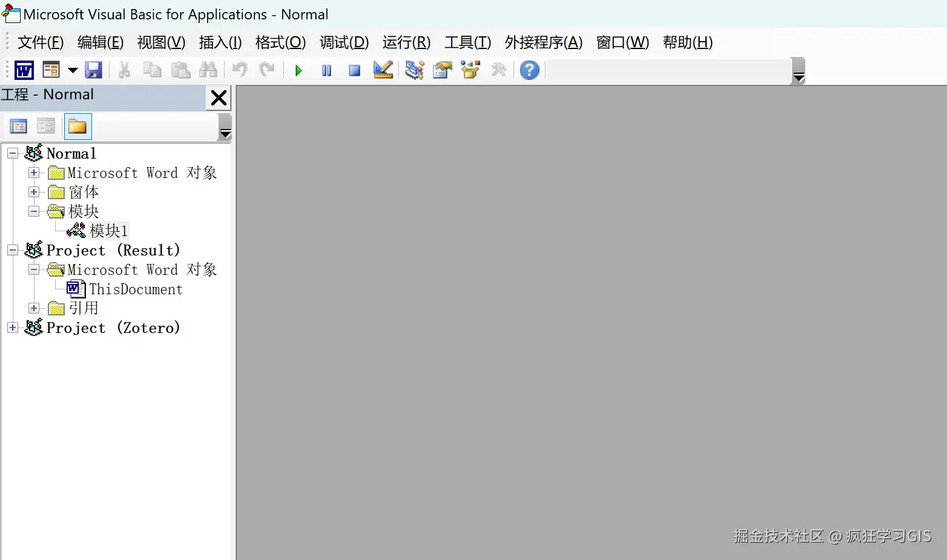947x560 pixels.
Task: Open the blue Help question mark icon
Action: (x=530, y=70)
